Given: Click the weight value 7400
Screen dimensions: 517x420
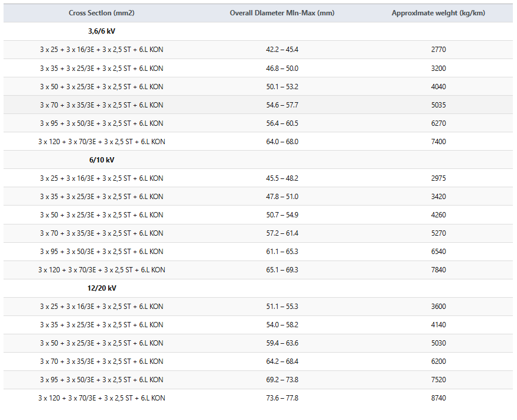Looking at the screenshot, I should point(438,142).
